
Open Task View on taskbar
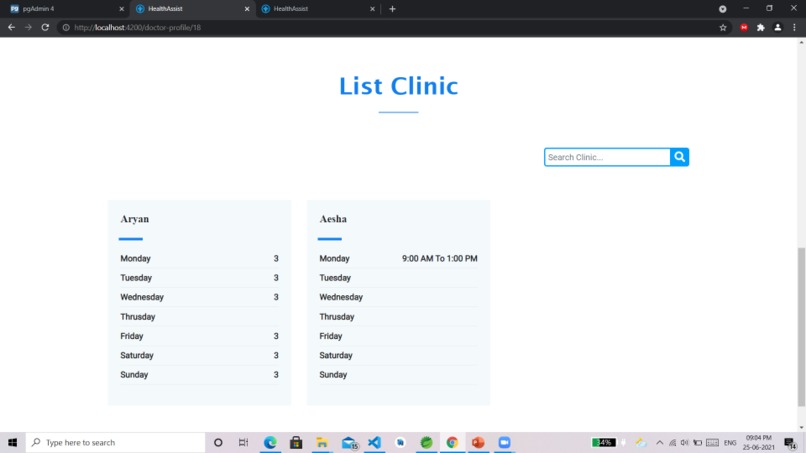coord(243,442)
